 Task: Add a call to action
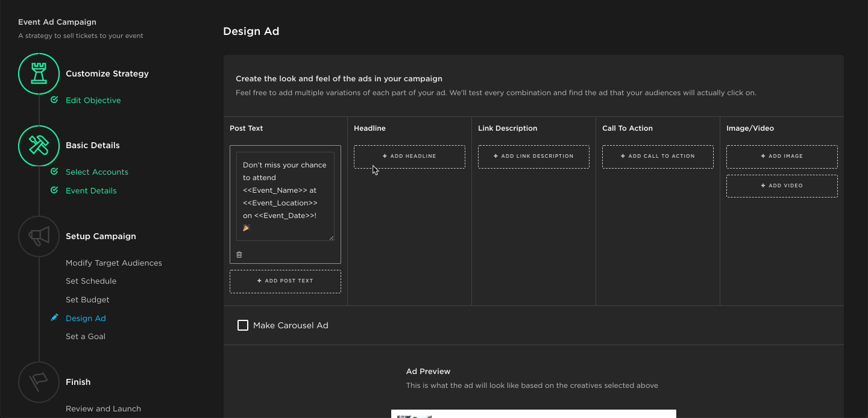coord(658,157)
